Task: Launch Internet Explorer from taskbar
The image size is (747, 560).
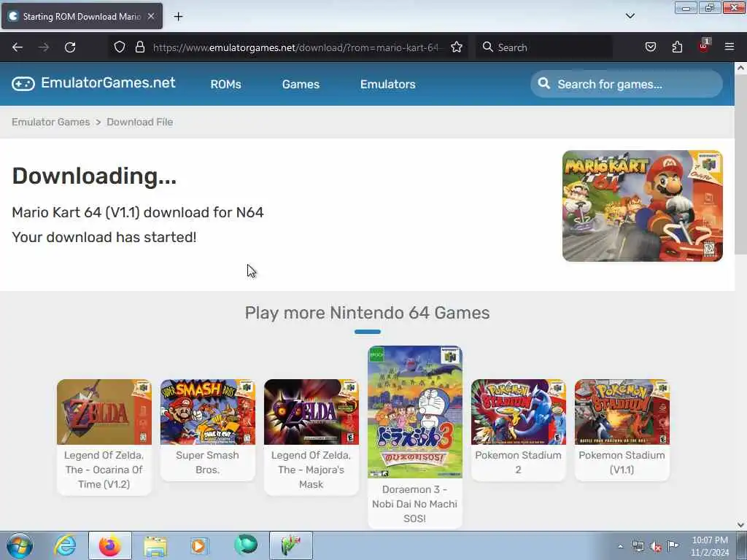Action: click(x=65, y=545)
